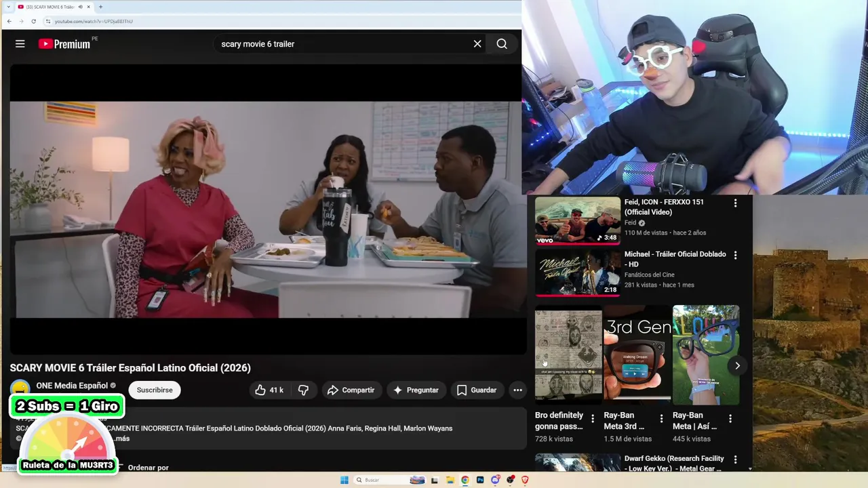Screen dimensions: 868x488
Task: Show next Shorts with right arrow
Action: click(x=737, y=365)
